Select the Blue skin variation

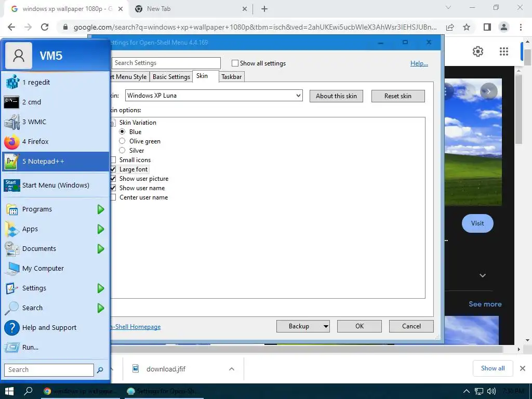(122, 131)
